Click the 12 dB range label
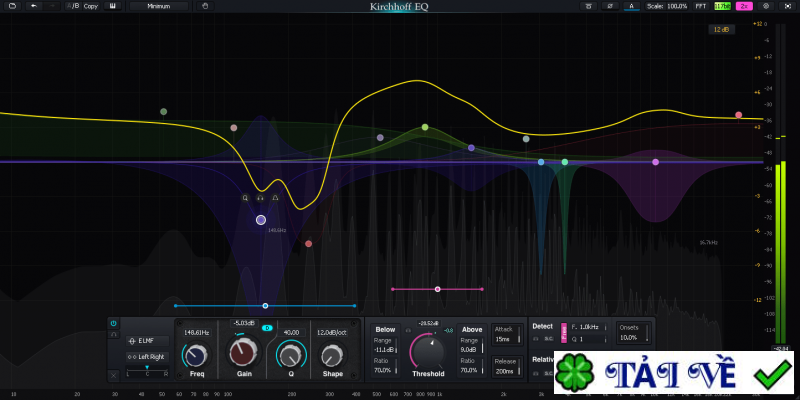 (720, 30)
